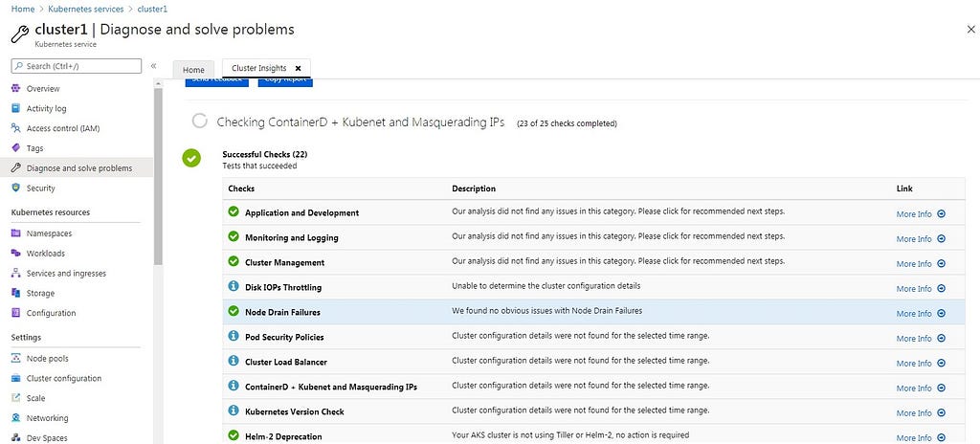
Task: Click arrow icon next to More Info for Monitoring and Logging
Action: click(942, 239)
